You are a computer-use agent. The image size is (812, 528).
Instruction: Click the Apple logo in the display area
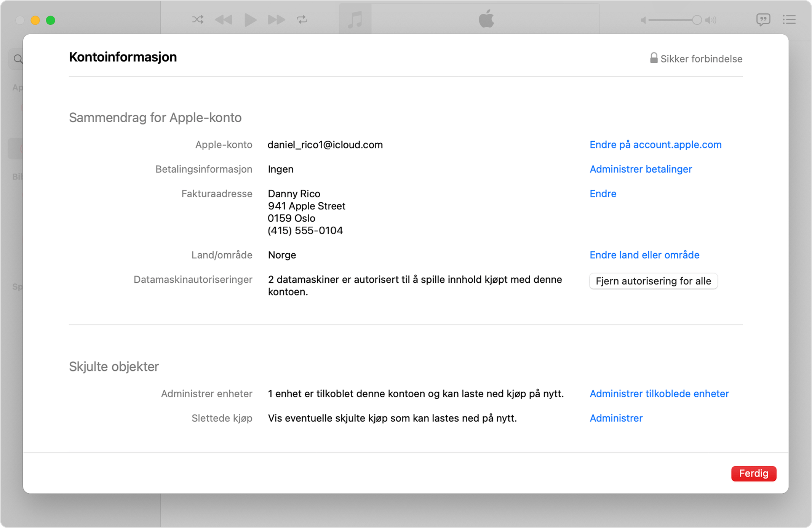486,19
